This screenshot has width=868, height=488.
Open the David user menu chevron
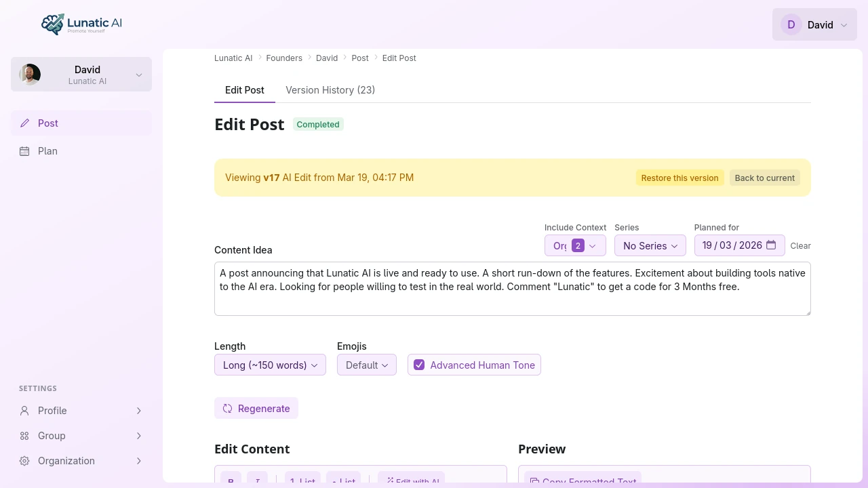click(844, 25)
